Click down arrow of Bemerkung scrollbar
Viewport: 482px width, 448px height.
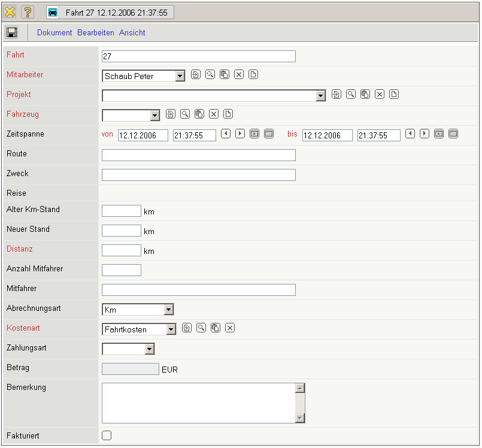coord(301,418)
